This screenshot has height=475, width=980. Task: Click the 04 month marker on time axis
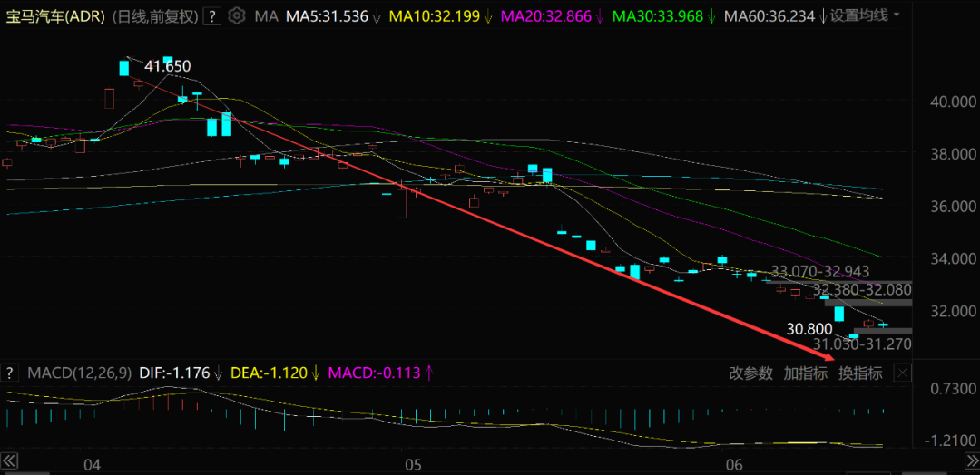[92, 465]
